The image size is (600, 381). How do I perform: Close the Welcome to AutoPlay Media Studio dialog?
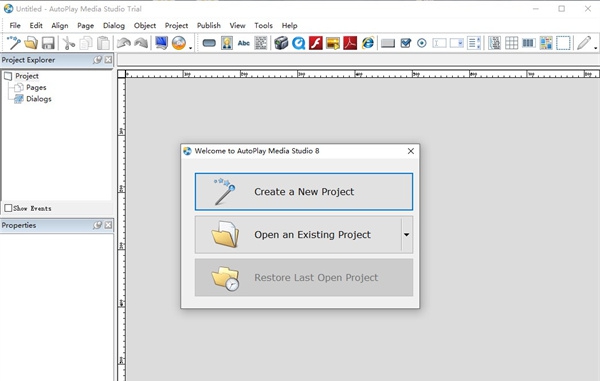411,151
